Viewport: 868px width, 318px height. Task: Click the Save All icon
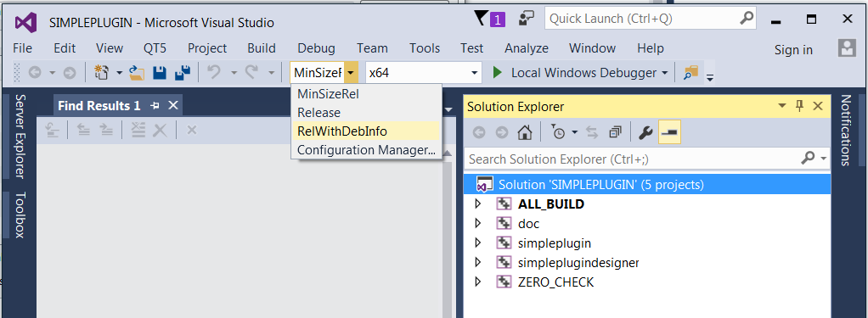click(x=183, y=72)
